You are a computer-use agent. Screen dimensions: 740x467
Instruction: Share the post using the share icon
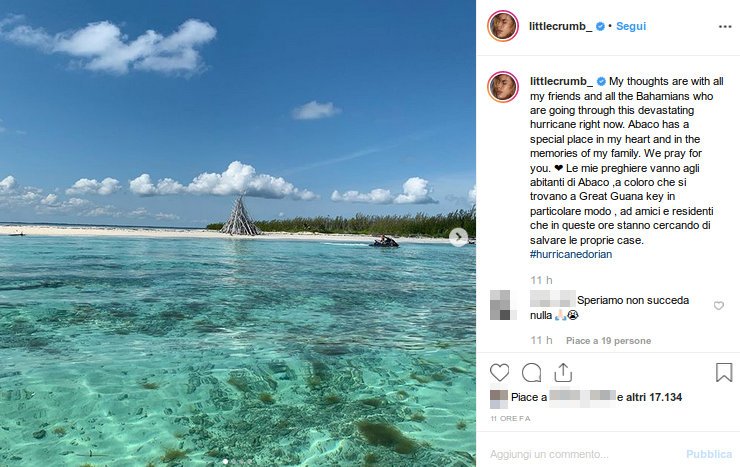coord(563,372)
